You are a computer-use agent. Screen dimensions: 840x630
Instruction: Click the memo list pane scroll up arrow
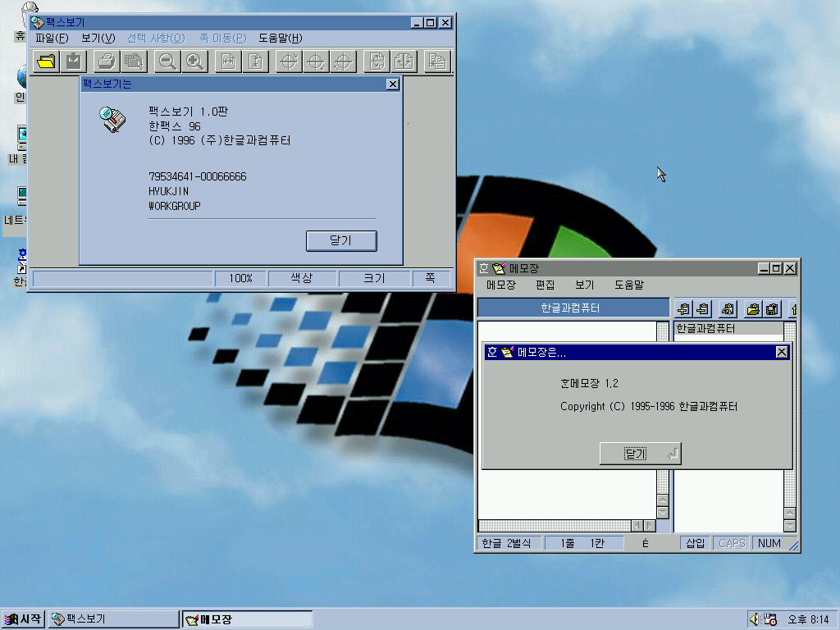tap(790, 514)
